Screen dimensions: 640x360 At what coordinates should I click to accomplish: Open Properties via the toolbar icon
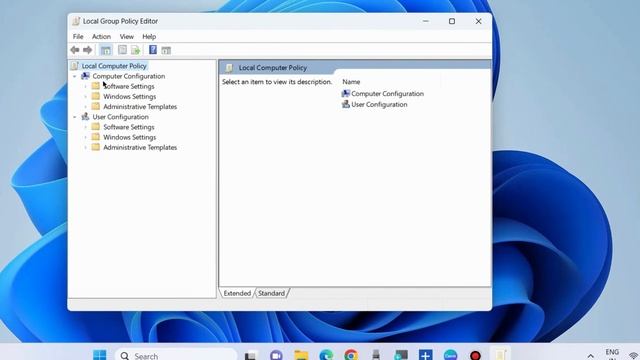(x=122, y=50)
